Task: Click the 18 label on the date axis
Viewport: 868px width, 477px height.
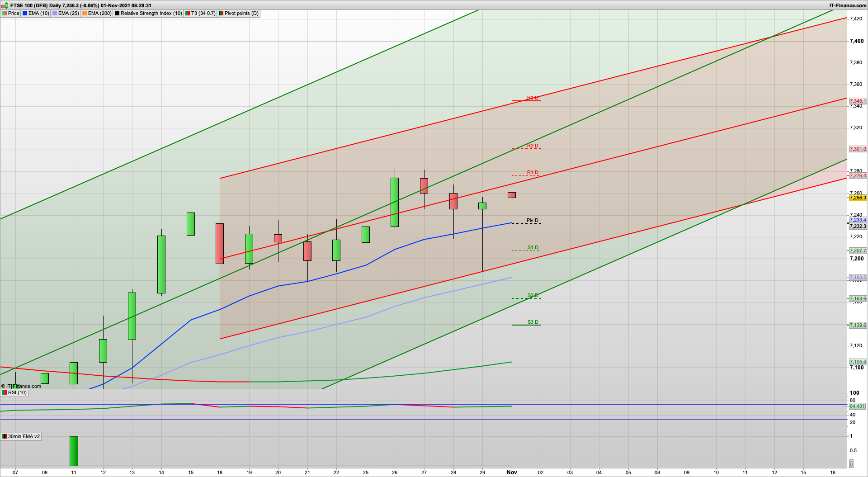Action: (220, 472)
